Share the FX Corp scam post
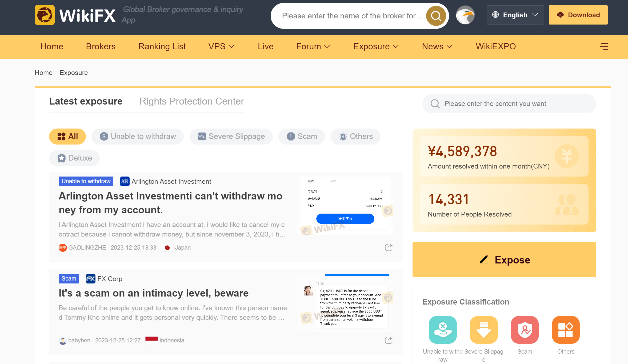The width and height of the screenshot is (628, 364). [x=389, y=340]
